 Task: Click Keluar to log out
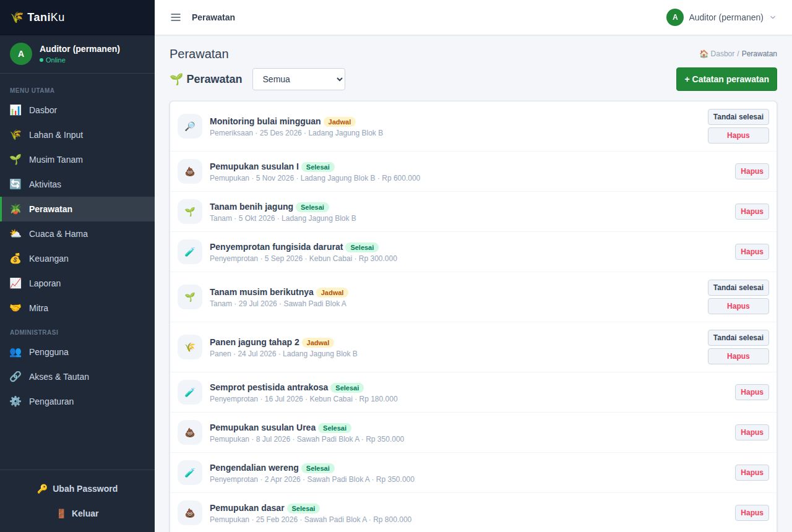77,513
